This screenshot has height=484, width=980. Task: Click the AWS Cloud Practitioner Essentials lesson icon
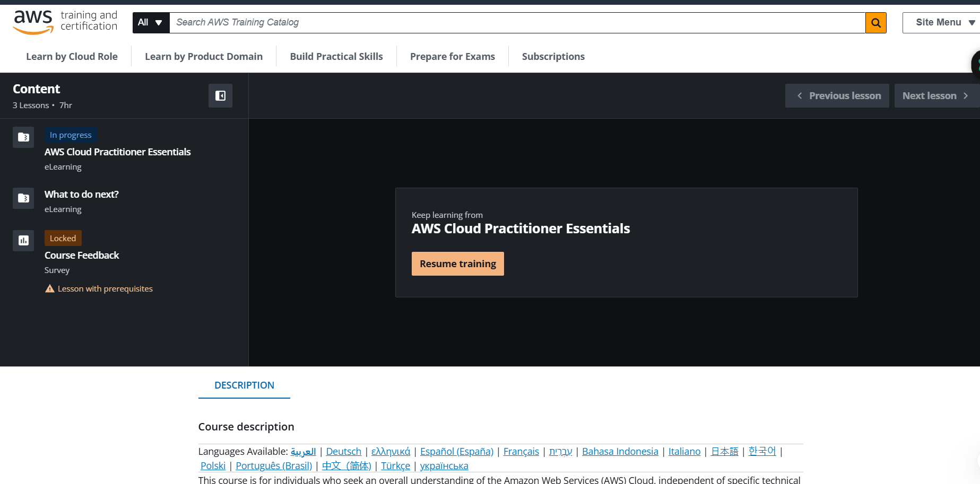coord(23,137)
